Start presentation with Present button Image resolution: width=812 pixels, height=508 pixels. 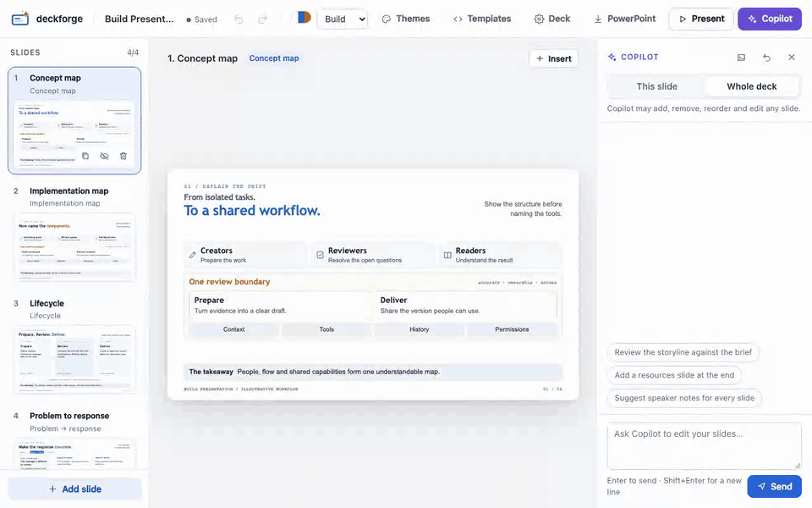coord(701,19)
